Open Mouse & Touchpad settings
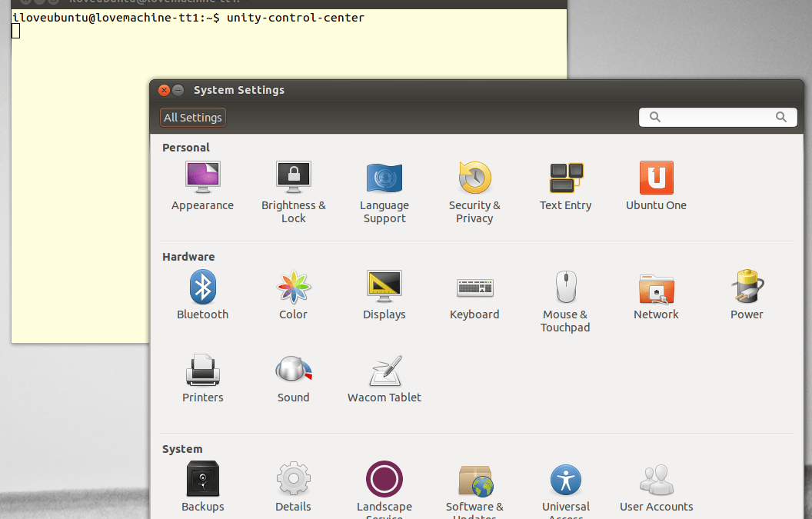This screenshot has height=519, width=812. coord(565,301)
